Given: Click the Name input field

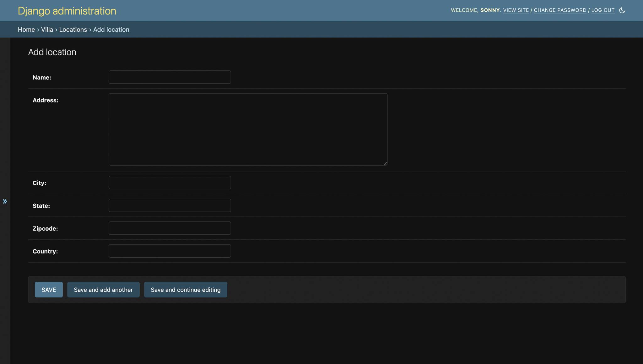Looking at the screenshot, I should click(170, 77).
